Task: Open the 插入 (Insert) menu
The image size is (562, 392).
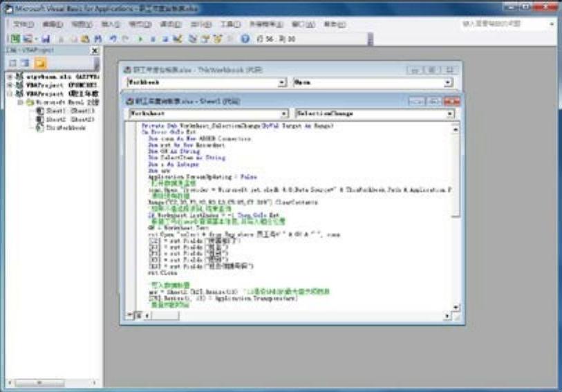Action: [x=111, y=24]
